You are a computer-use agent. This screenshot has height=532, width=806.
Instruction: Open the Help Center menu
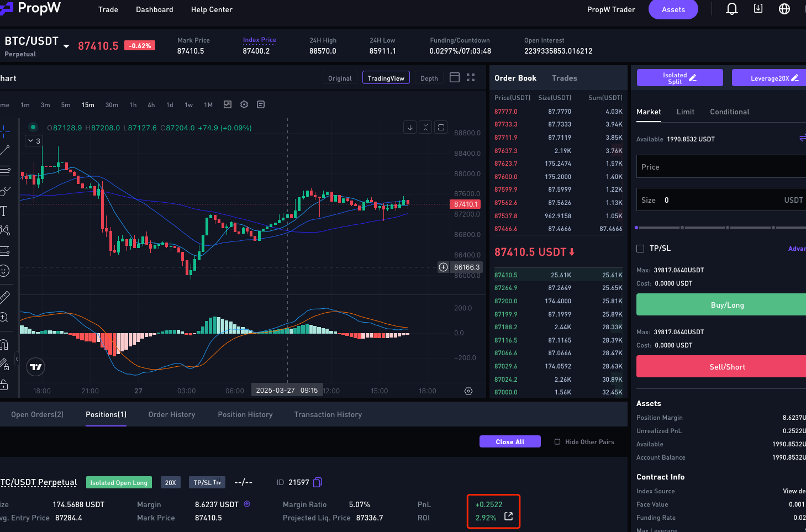212,9
